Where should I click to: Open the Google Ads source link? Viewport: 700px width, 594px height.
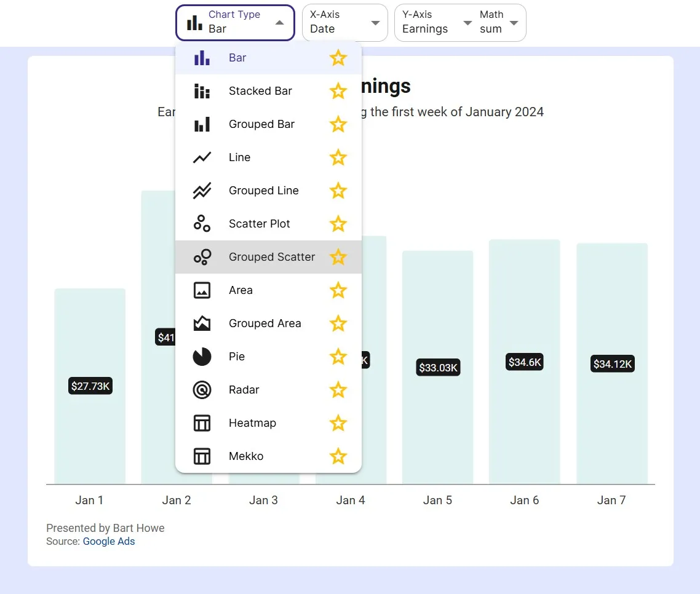pyautogui.click(x=109, y=542)
